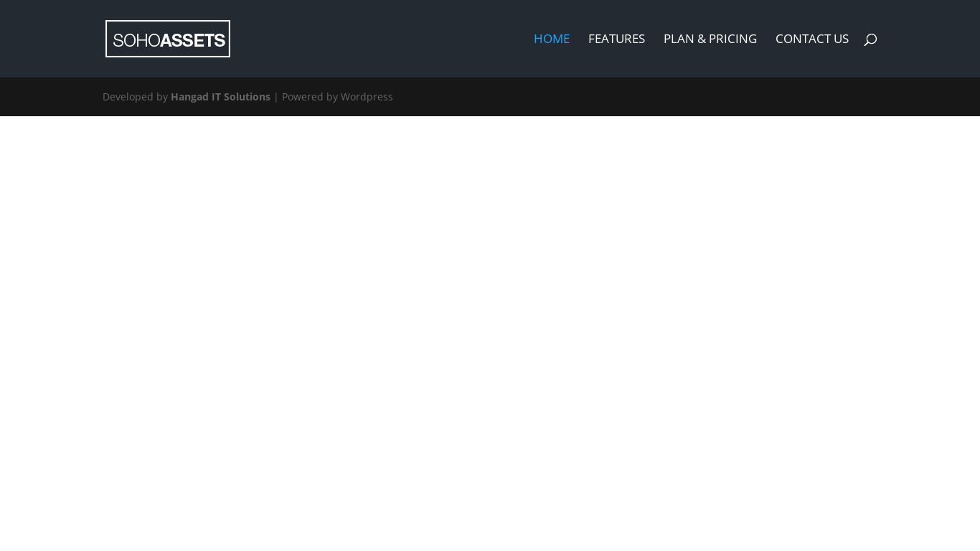Click 'Developed by' footer text
The width and height of the screenshot is (980, 551).
pyautogui.click(x=135, y=97)
